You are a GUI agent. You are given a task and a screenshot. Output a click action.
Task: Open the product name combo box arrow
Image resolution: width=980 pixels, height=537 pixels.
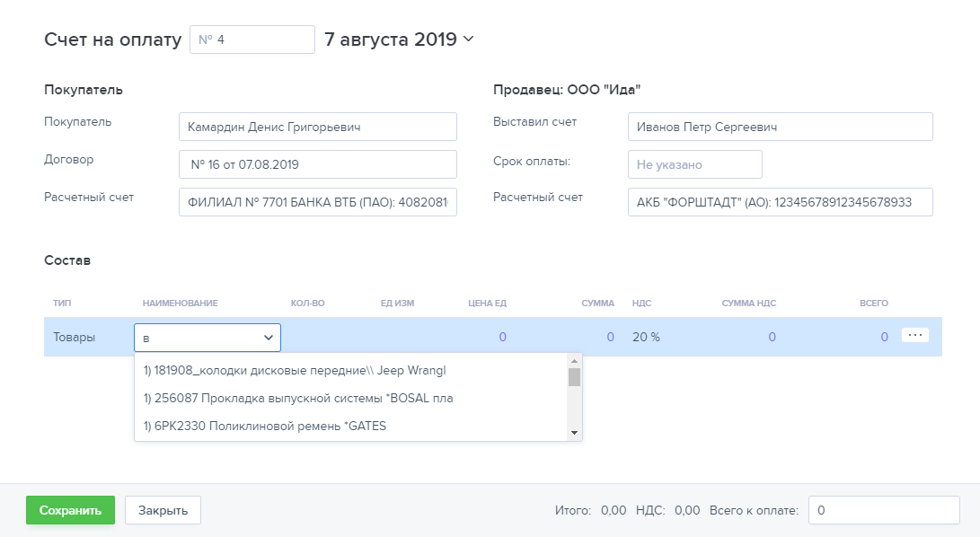(x=268, y=338)
